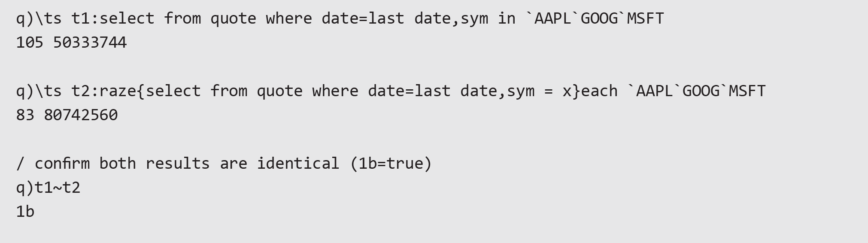This screenshot has height=243, width=868.
Task: Click the result 83 80742560
Action: [x=67, y=115]
